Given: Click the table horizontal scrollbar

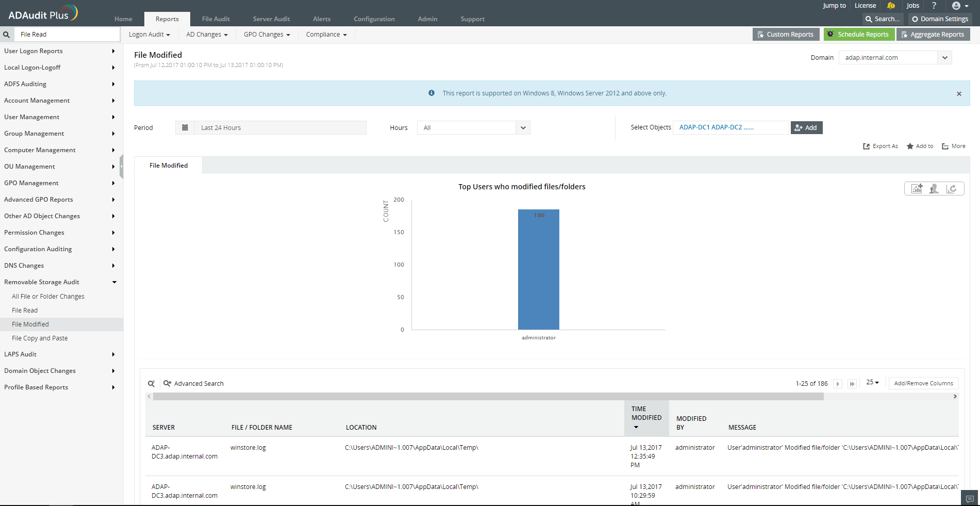Looking at the screenshot, I should (x=488, y=397).
